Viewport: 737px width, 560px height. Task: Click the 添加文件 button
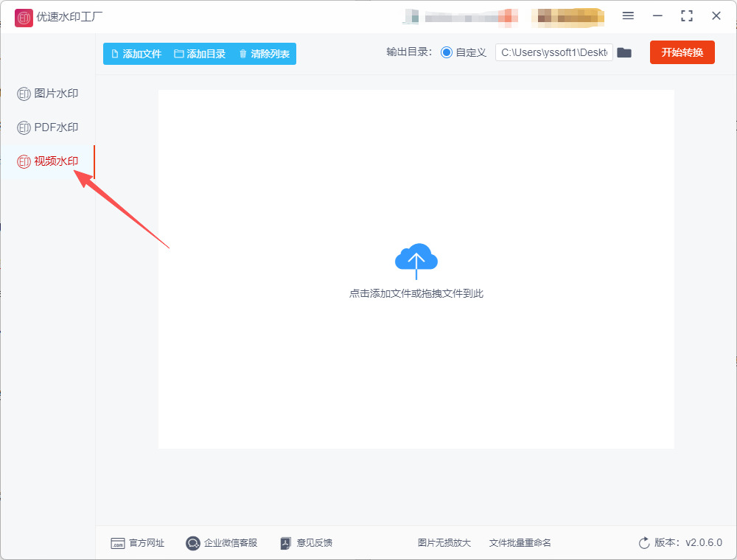tap(136, 54)
